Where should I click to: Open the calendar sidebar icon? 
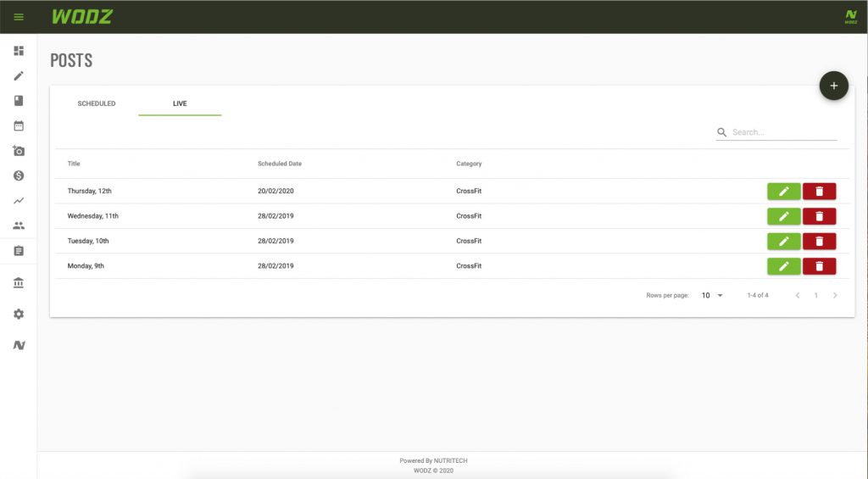click(x=19, y=125)
